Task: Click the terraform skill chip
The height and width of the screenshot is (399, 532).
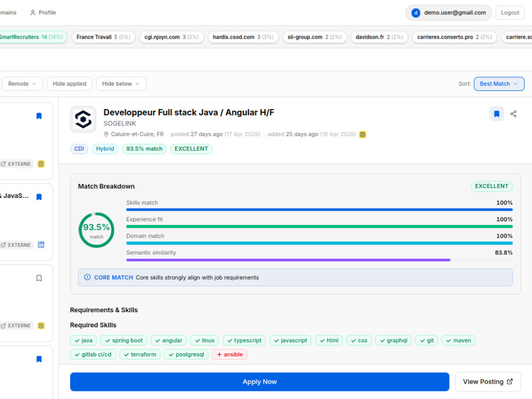Action: tap(140, 354)
